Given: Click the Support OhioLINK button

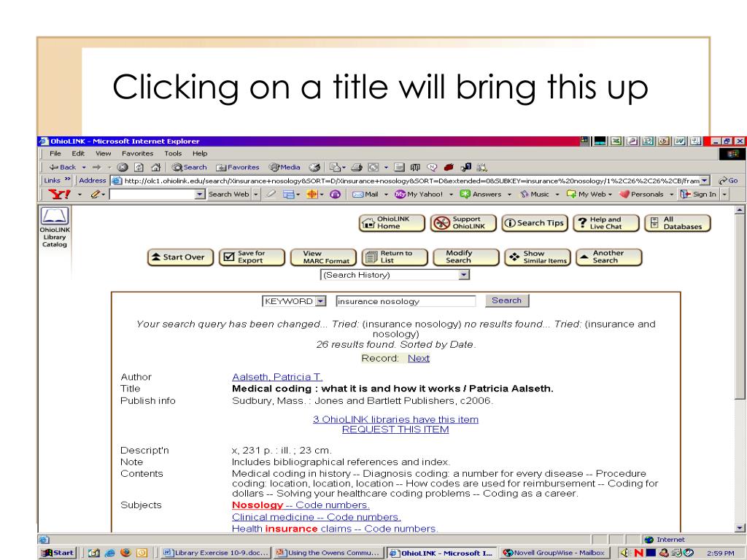Looking at the screenshot, I should pos(463,223).
